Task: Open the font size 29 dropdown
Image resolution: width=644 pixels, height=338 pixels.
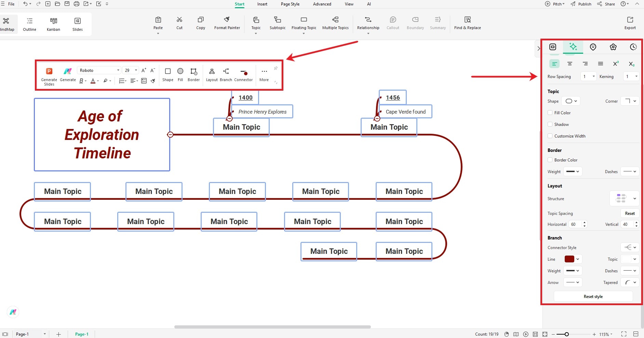Action: [131, 70]
